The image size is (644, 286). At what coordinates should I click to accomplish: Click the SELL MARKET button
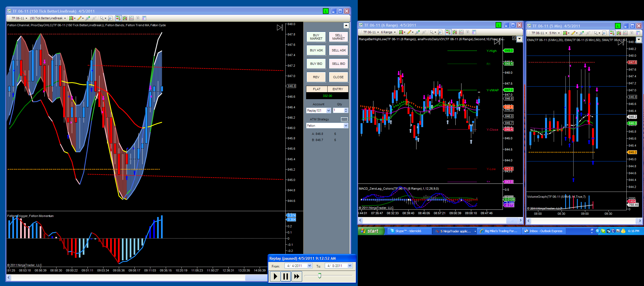click(338, 37)
